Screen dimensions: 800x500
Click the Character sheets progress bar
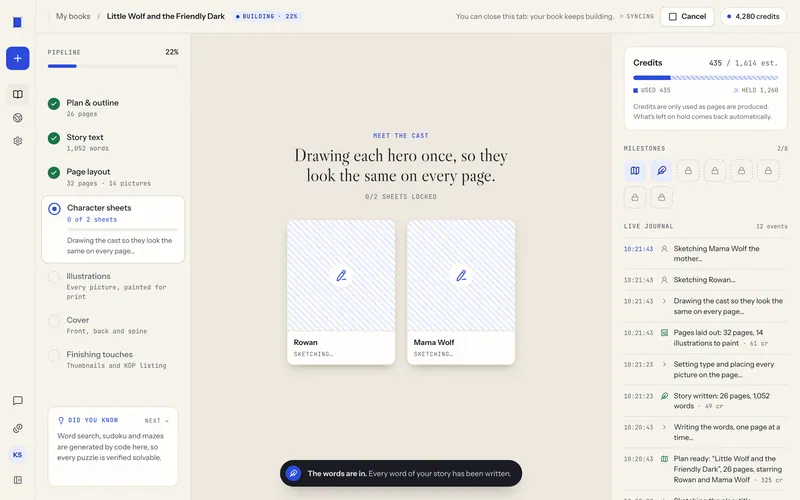[122, 230]
